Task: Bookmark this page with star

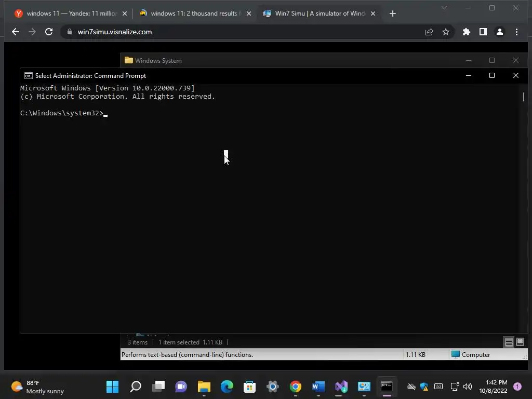Action: 446,32
